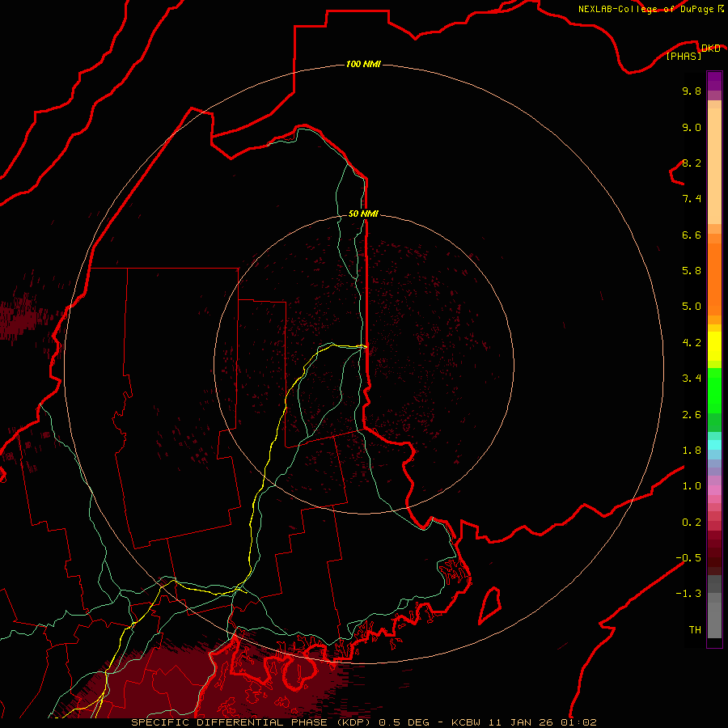This screenshot has width=728, height=728.
Task: Click the 100 NMI range ring label
Action: pos(363,64)
